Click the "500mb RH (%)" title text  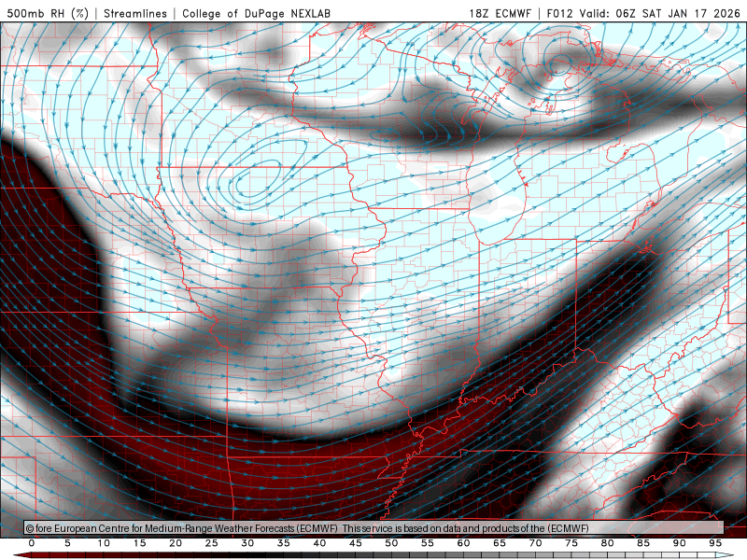point(48,13)
